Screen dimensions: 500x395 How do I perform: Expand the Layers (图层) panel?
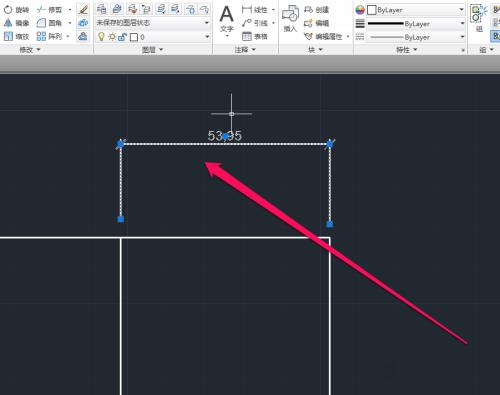(152, 50)
